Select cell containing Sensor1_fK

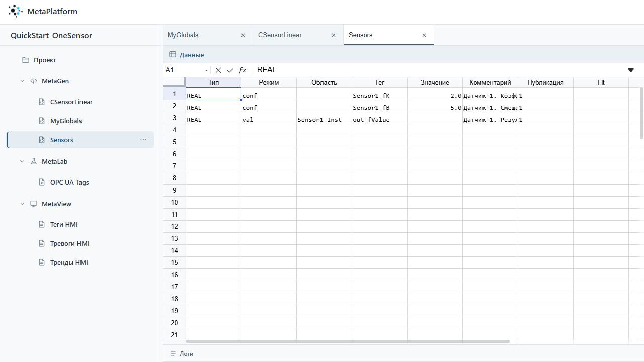379,95
